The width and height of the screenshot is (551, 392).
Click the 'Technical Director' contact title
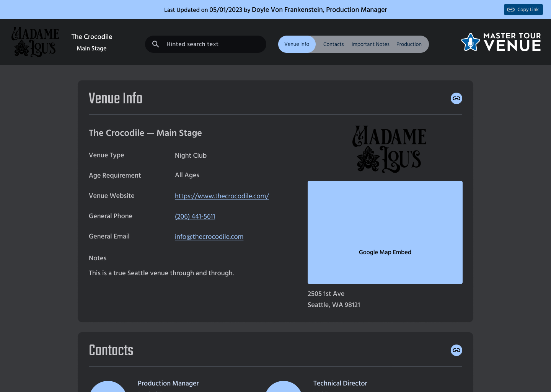340,383
